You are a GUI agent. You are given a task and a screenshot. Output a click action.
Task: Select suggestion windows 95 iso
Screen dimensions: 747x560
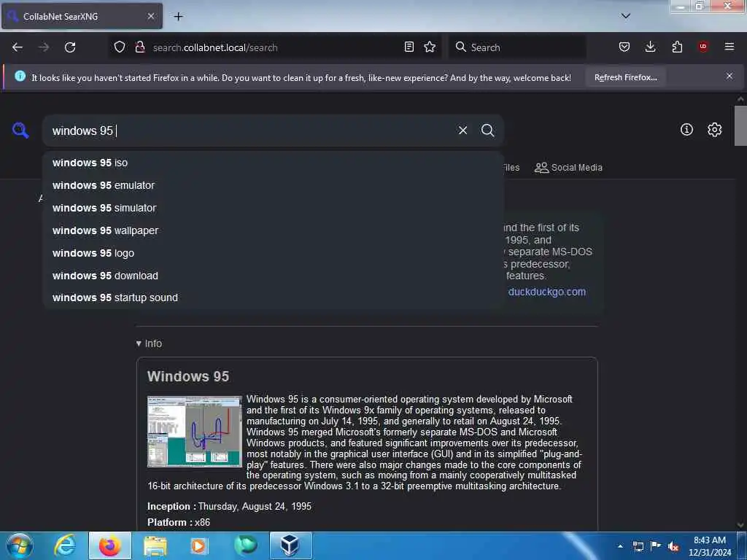coord(273,163)
